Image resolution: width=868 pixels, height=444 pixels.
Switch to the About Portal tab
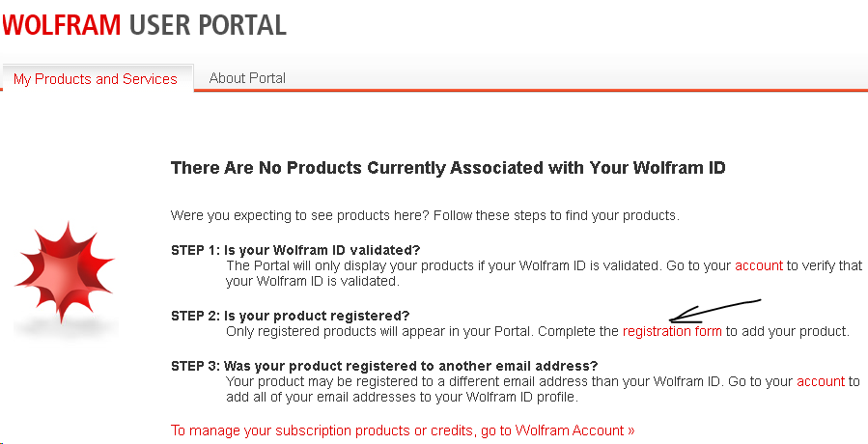point(247,78)
